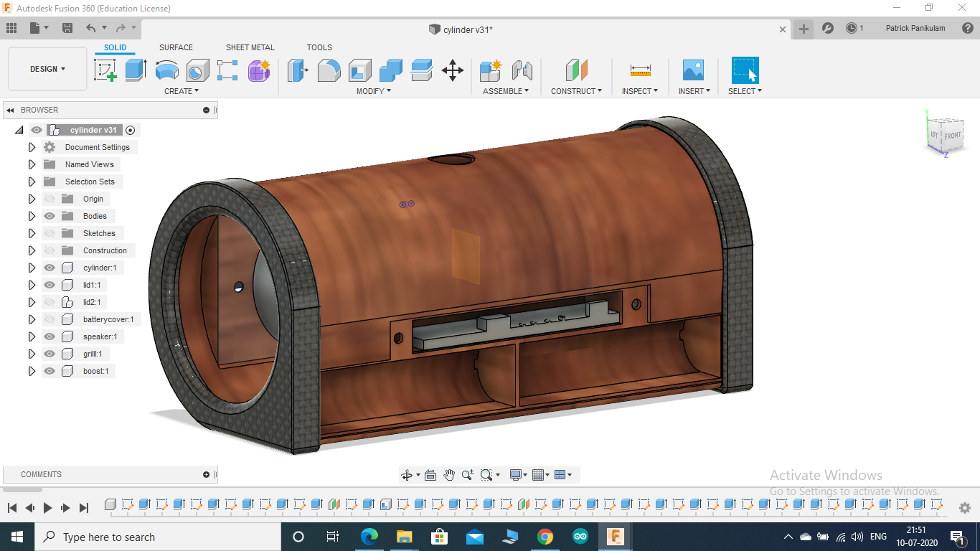The height and width of the screenshot is (551, 980).
Task: Select the Move/Copy tool
Action: tap(452, 70)
